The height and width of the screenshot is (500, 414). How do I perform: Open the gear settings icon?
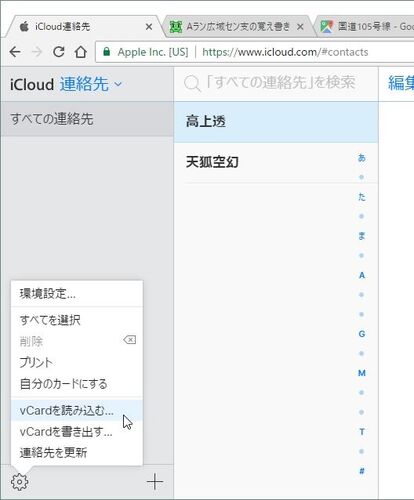click(x=19, y=482)
